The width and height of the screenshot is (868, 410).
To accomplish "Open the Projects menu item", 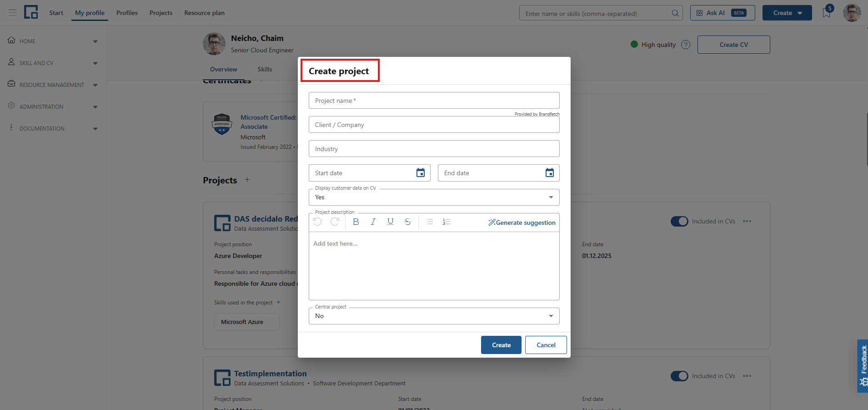I will pos(161,13).
